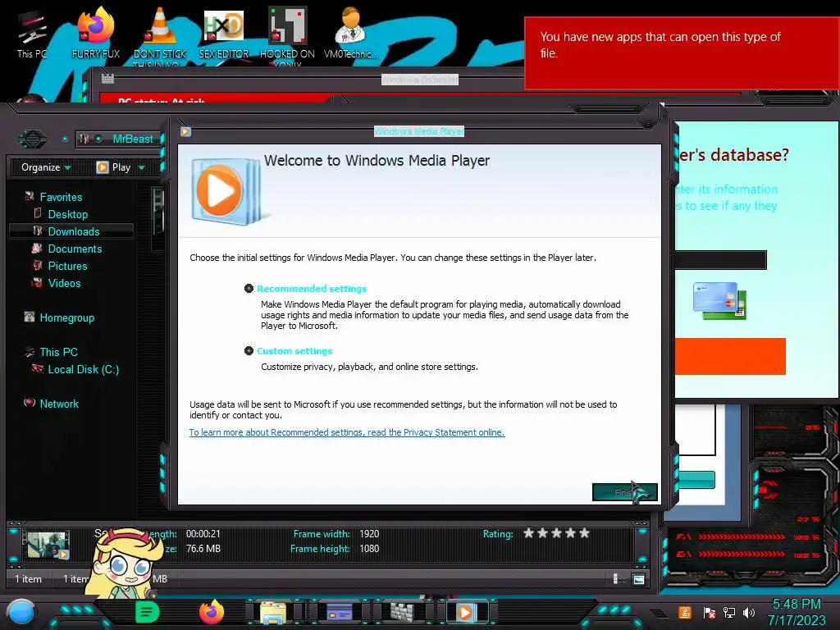Click the orange button in background window
This screenshot has width=840, height=630.
(729, 356)
